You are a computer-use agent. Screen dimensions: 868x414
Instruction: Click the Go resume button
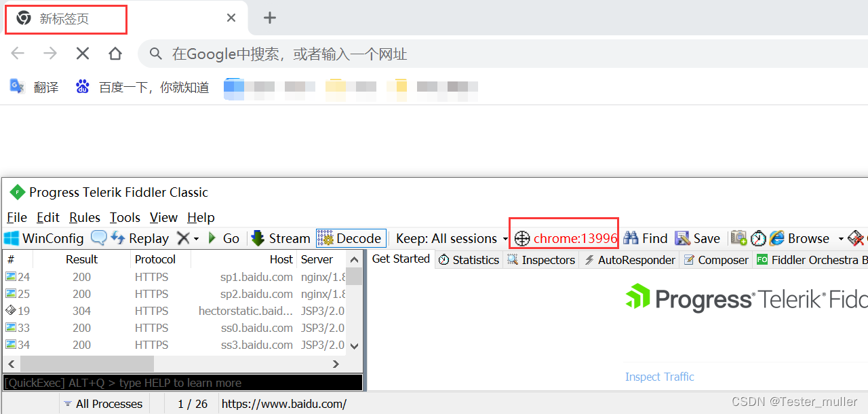click(223, 238)
